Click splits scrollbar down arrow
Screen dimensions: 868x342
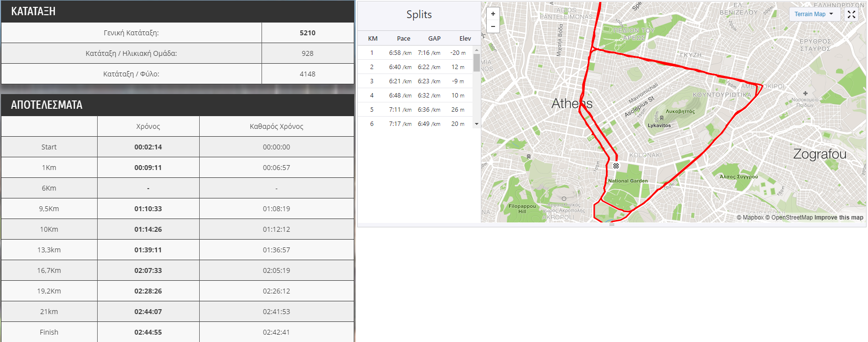(x=476, y=124)
